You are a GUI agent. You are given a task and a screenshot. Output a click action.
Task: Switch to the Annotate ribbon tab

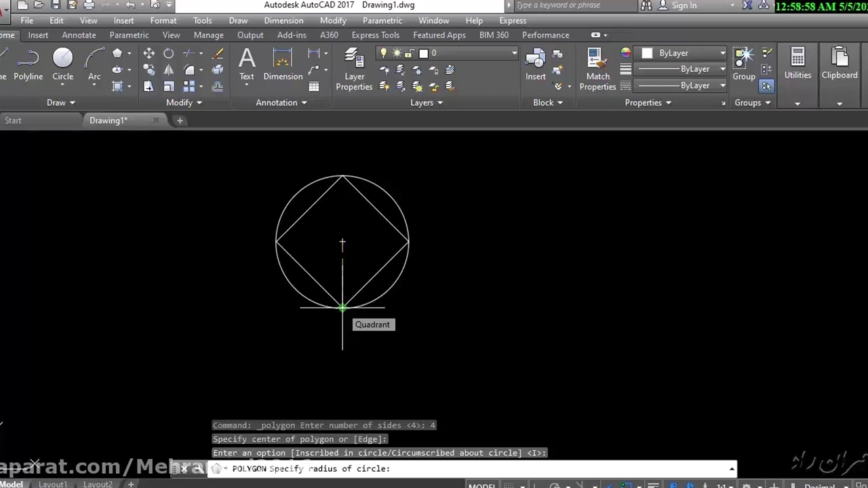79,35
